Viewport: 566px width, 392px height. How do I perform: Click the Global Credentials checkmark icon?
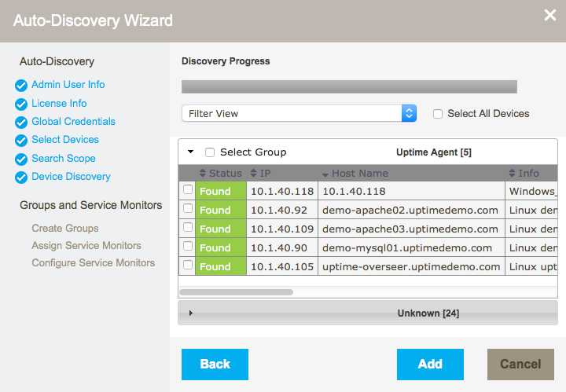21,123
